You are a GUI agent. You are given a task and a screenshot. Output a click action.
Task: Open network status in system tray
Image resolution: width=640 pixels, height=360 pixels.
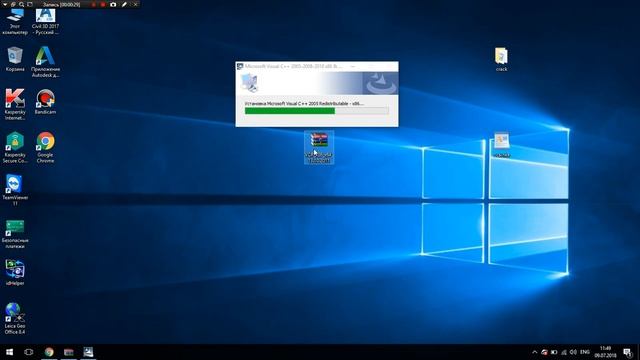pos(564,352)
